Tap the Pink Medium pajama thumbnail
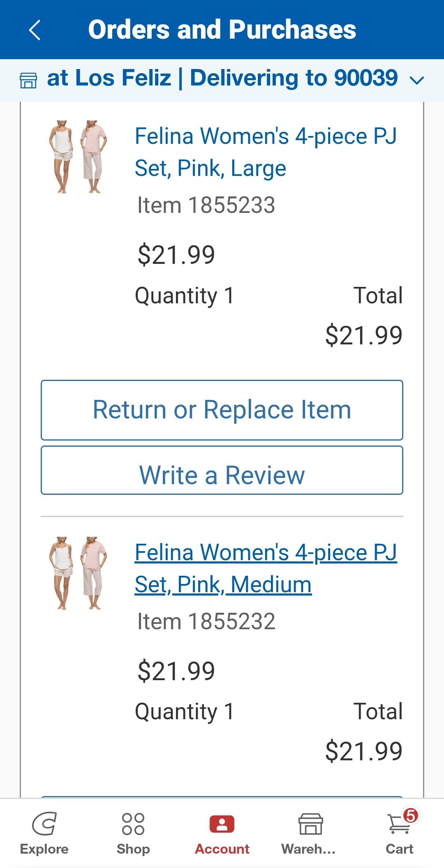 pos(78,573)
